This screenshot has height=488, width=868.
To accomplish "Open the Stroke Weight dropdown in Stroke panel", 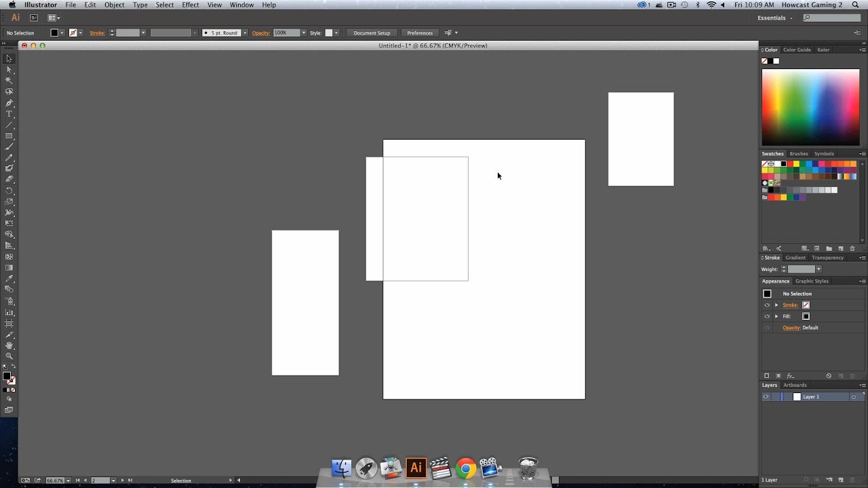I will click(818, 269).
